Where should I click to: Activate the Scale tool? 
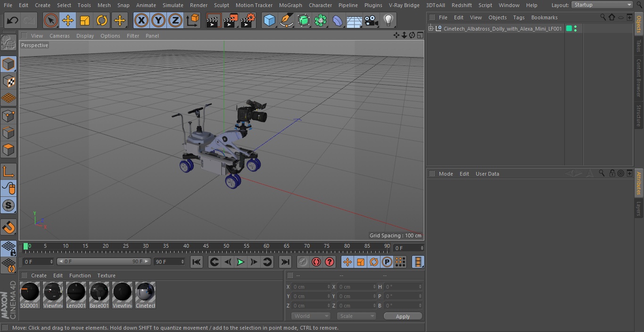point(85,20)
